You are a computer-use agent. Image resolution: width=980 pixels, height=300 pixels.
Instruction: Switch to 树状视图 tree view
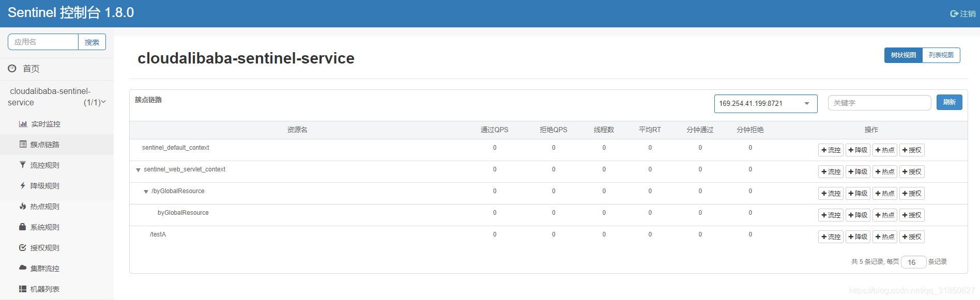[903, 55]
